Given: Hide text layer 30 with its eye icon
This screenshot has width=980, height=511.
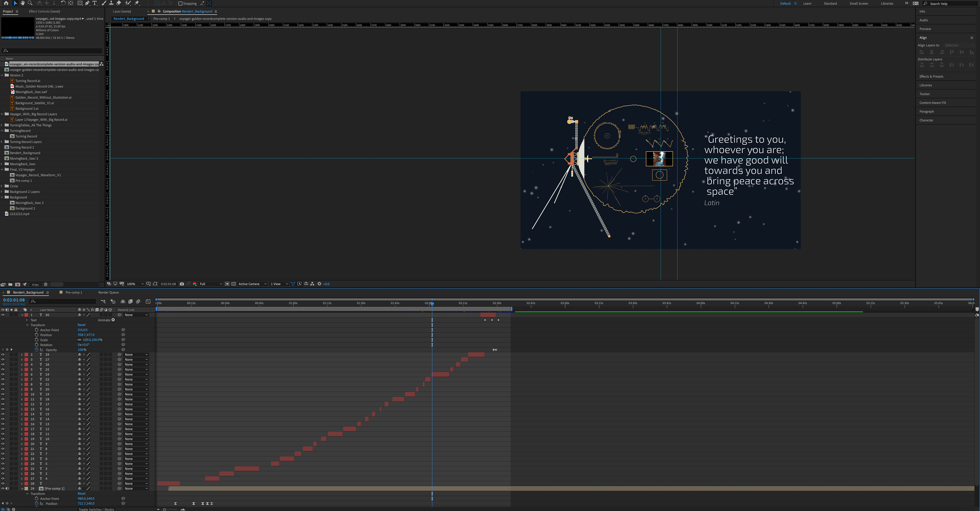Looking at the screenshot, I should coord(3,315).
